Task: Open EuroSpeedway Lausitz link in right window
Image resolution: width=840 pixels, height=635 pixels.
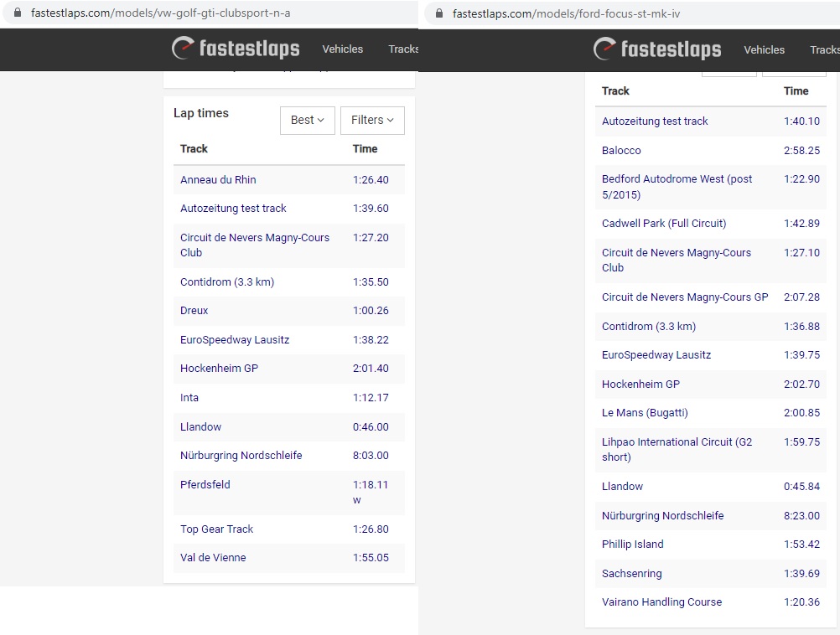Action: (656, 355)
